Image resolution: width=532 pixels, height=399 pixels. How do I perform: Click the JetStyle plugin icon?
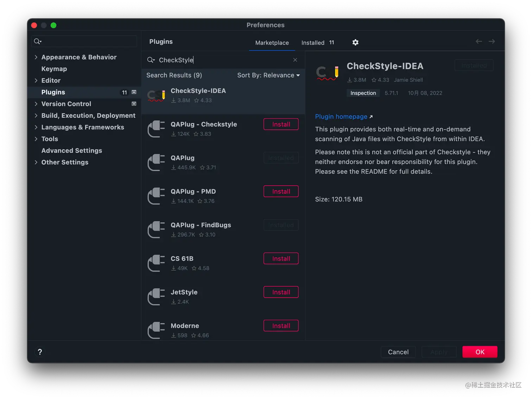(156, 297)
